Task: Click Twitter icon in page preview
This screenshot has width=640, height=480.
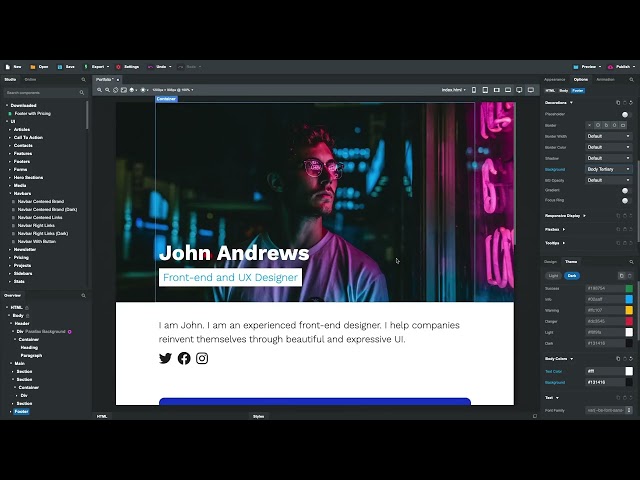Action: pyautogui.click(x=165, y=358)
